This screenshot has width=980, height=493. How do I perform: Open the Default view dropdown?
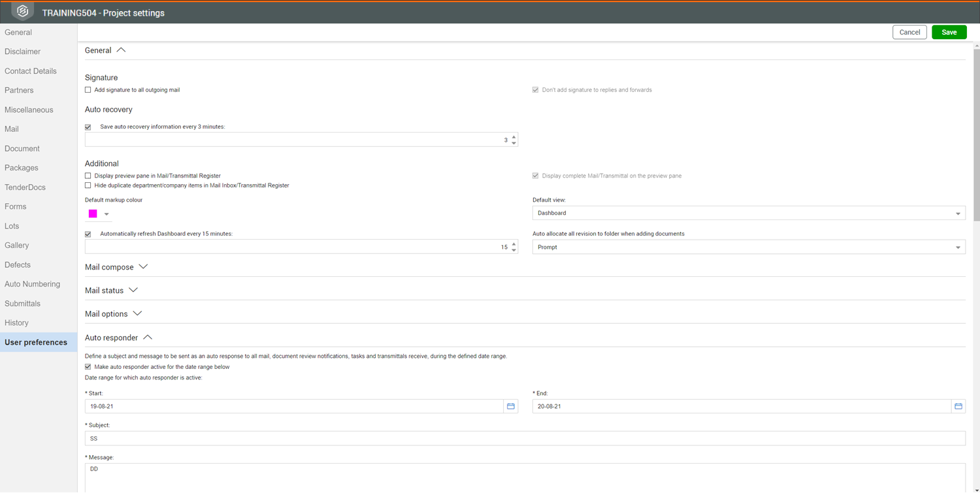pos(749,213)
